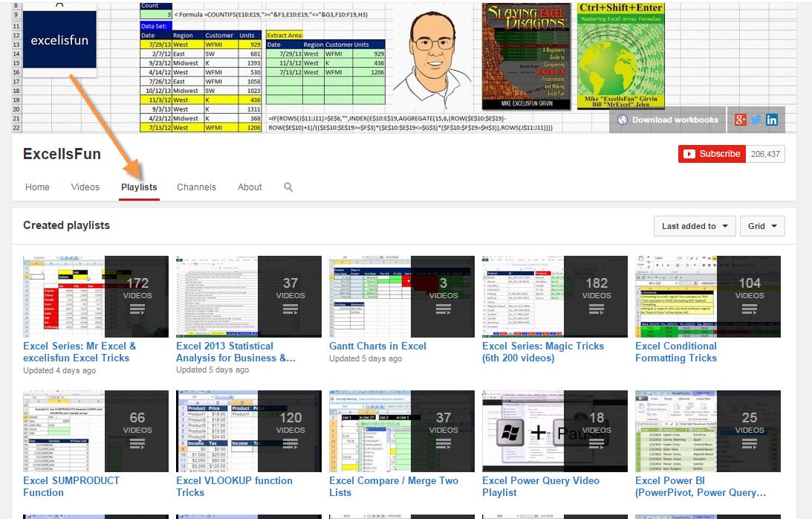Click the red Subscribe button
812x519 pixels.
[712, 154]
